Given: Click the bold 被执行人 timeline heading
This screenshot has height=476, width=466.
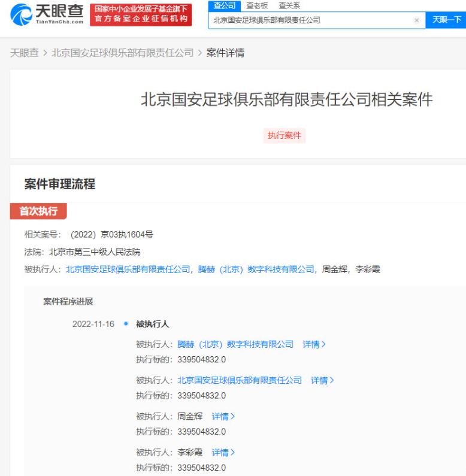Looking at the screenshot, I should click(153, 324).
